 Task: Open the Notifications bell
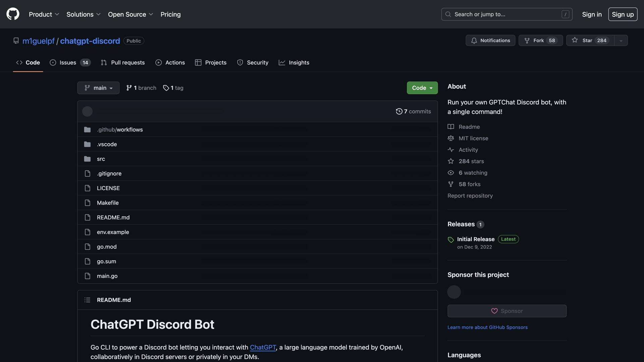(474, 40)
